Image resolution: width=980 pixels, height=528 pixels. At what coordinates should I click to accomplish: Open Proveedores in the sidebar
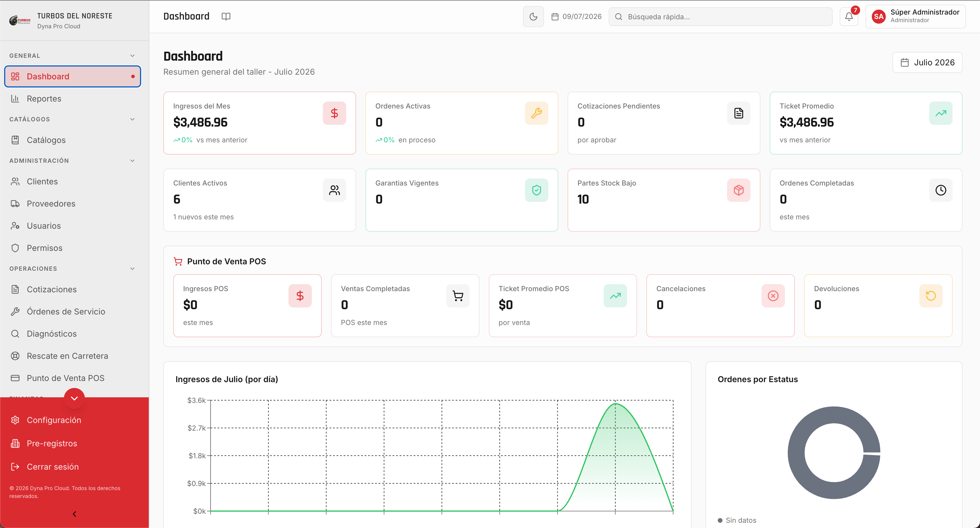(x=73, y=204)
